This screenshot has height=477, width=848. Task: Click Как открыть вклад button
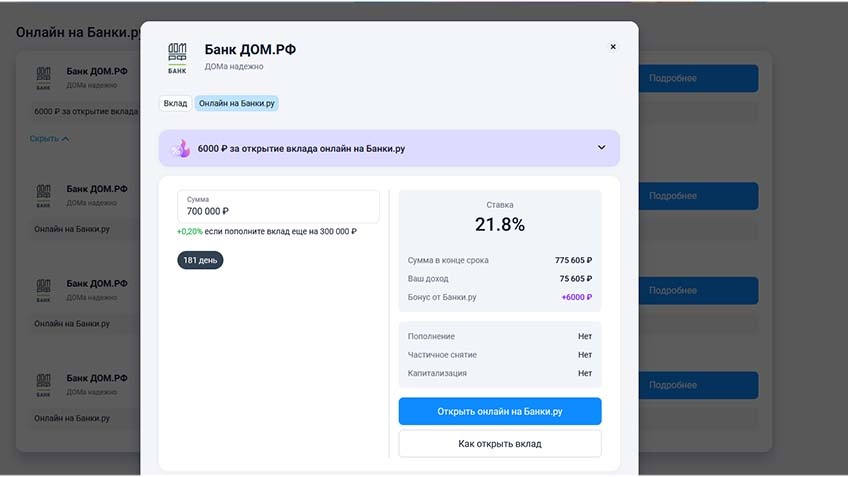tap(500, 444)
